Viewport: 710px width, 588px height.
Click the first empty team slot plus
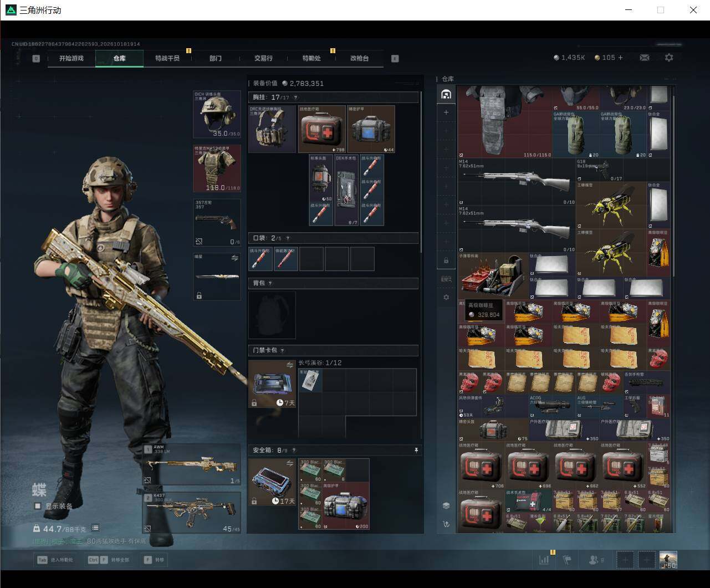pos(625,560)
